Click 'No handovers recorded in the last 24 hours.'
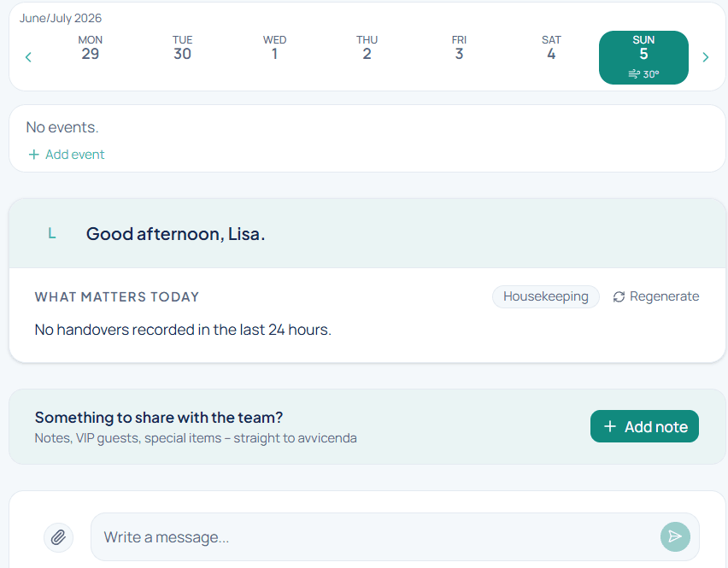 (183, 330)
